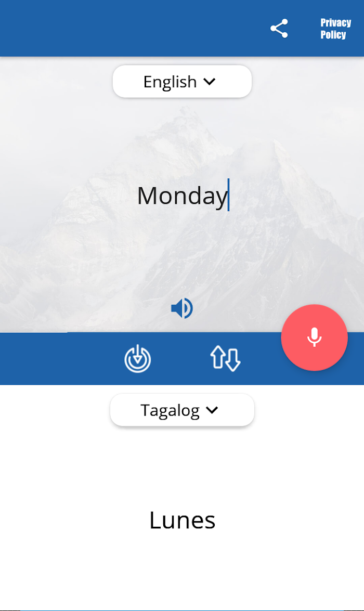Tap the share icon in header
364x611 pixels.
(x=279, y=29)
